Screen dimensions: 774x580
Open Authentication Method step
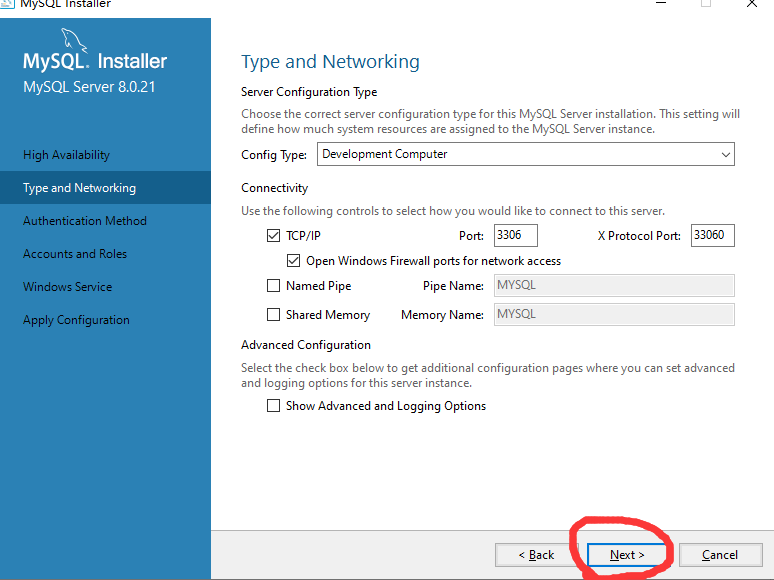[x=84, y=221]
